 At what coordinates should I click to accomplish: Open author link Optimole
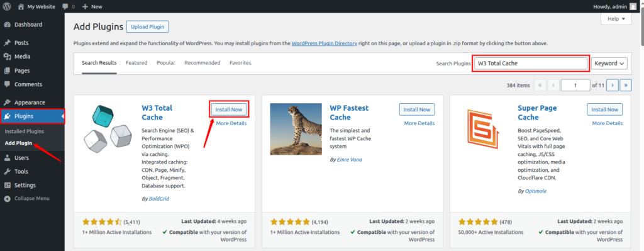(x=536, y=191)
